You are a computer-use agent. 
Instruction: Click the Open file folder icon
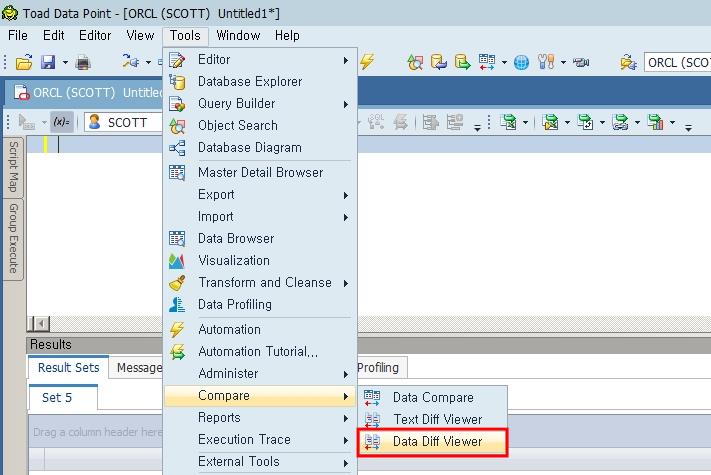[24, 62]
